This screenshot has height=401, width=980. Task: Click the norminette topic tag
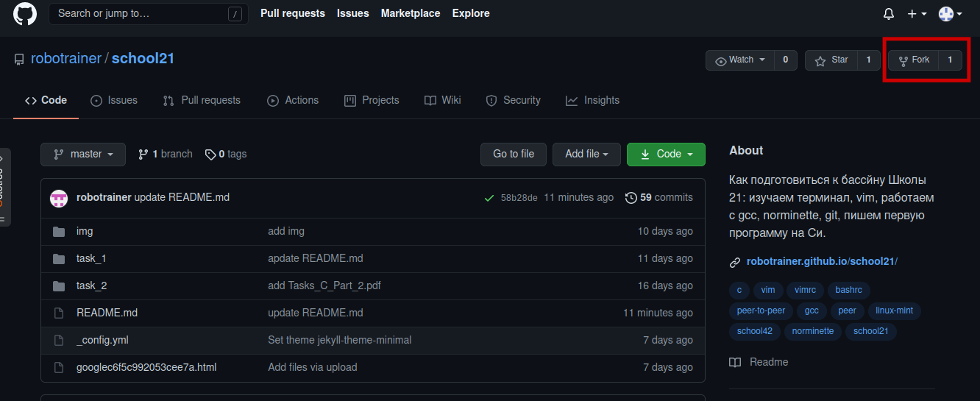(813, 332)
